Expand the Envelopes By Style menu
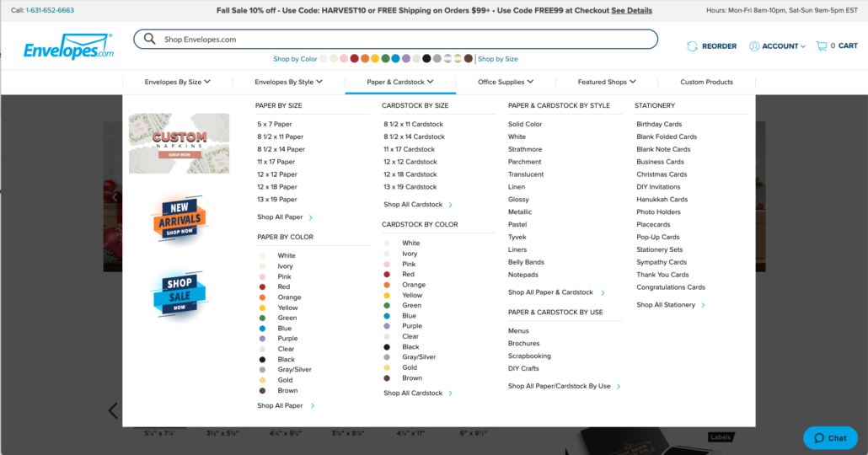868x455 pixels. 288,82
